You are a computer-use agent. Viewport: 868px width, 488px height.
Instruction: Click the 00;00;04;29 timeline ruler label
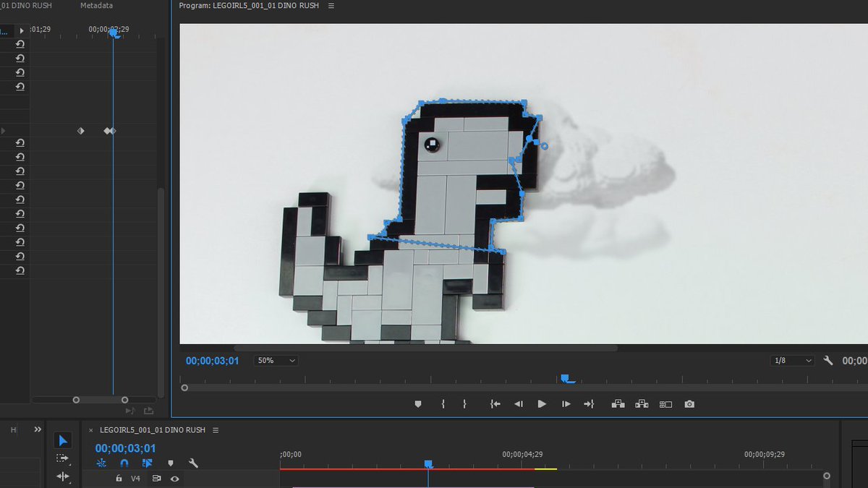click(522, 455)
